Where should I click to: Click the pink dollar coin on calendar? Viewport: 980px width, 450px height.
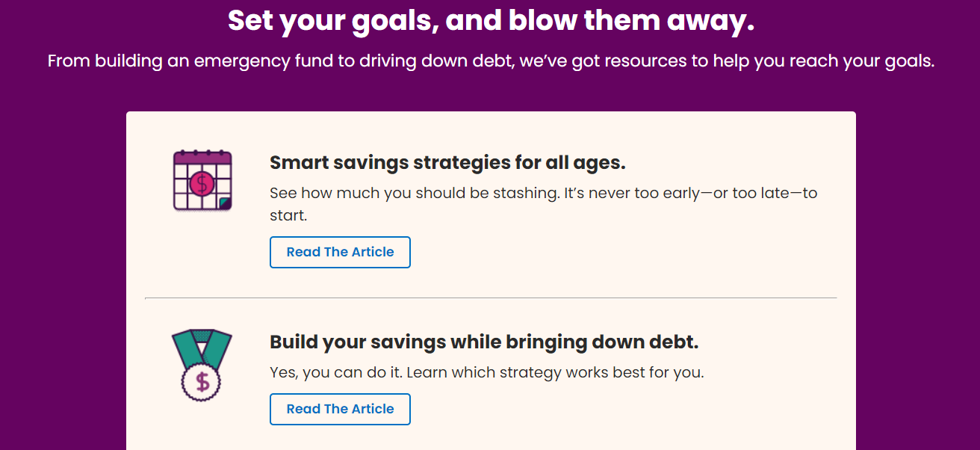click(x=202, y=183)
